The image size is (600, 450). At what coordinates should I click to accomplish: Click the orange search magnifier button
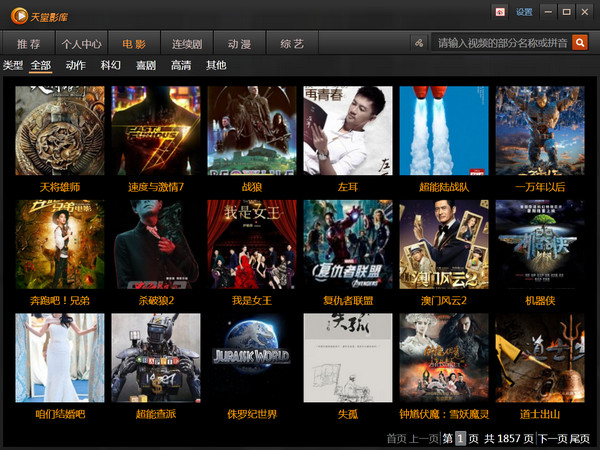pyautogui.click(x=580, y=42)
